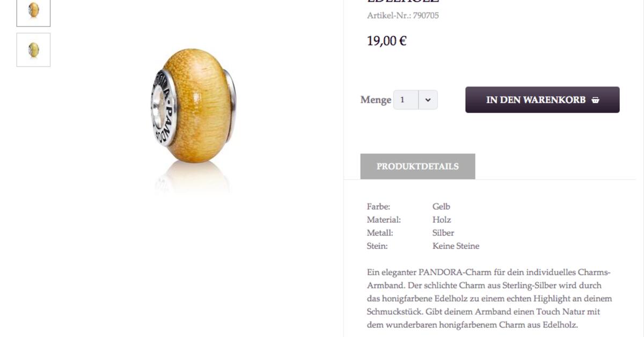Image resolution: width=644 pixels, height=337 pixels.
Task: Click the Artikel-Nr. 790705 text
Action: (402, 16)
